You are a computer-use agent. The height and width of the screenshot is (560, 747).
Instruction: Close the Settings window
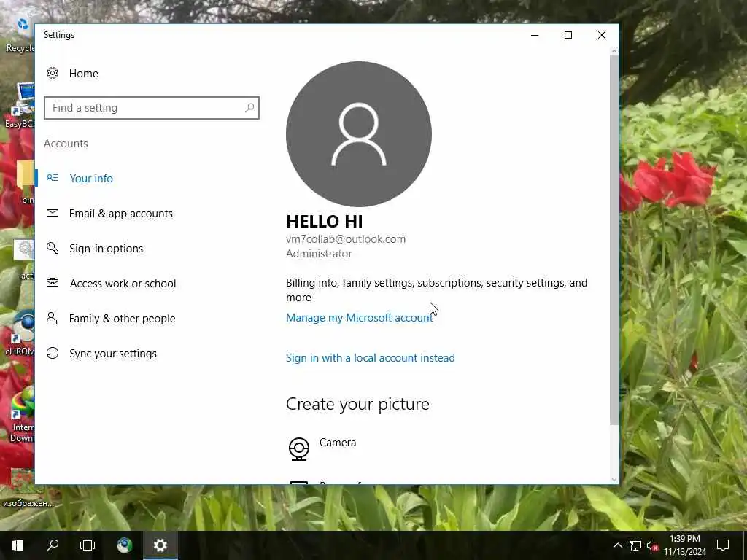coord(602,35)
